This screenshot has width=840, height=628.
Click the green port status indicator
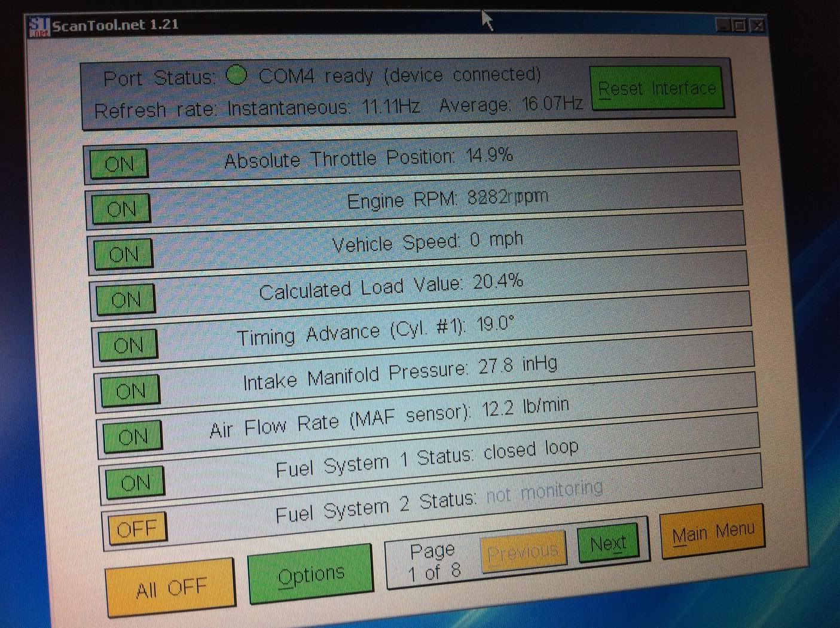(237, 75)
